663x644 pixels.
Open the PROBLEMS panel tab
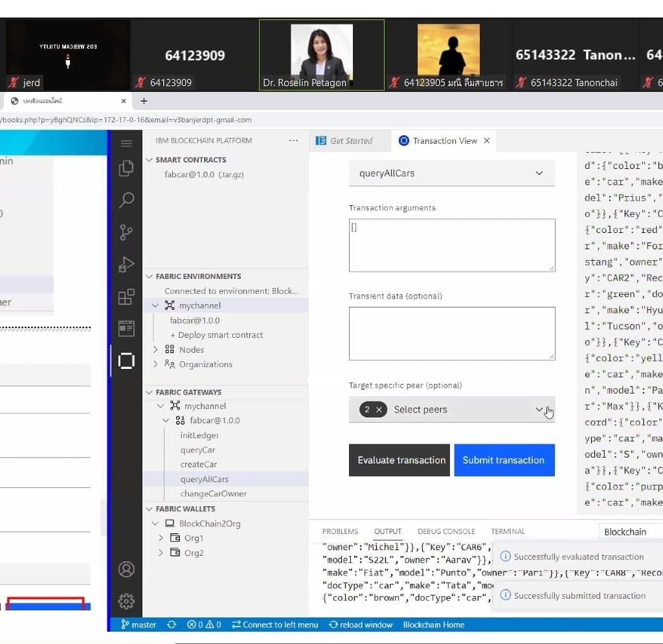point(340,531)
